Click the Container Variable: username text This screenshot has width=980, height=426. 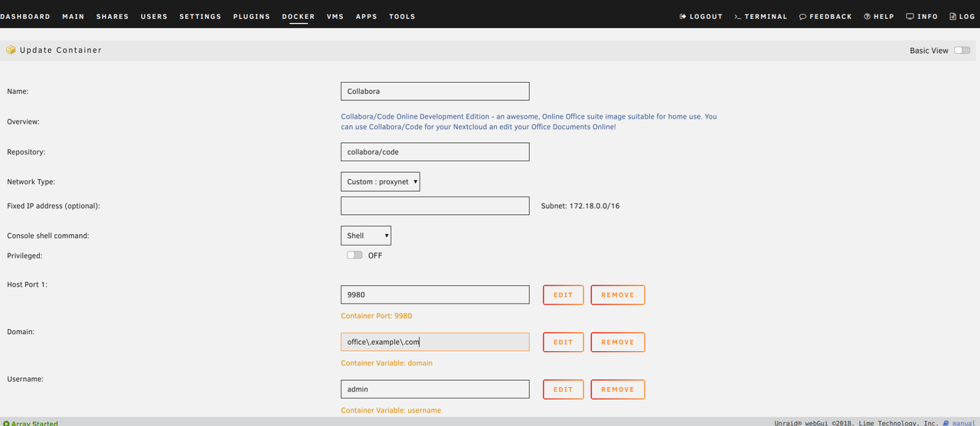(x=391, y=411)
